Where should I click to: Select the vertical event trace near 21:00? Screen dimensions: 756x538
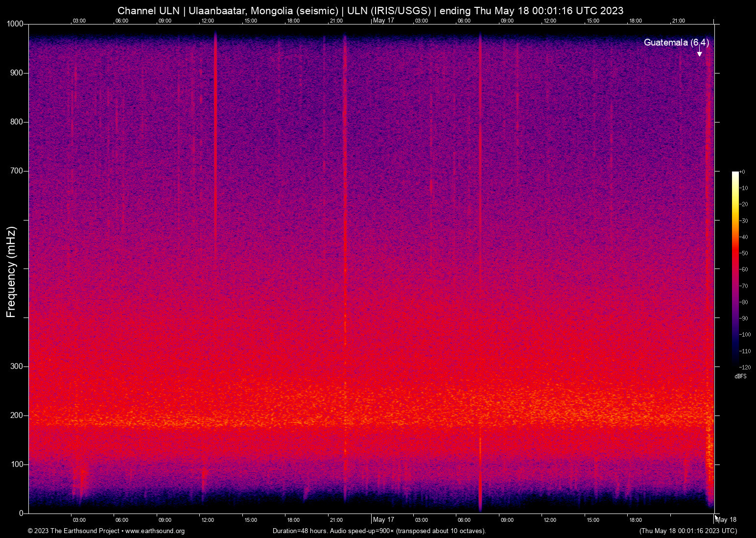coord(346,196)
